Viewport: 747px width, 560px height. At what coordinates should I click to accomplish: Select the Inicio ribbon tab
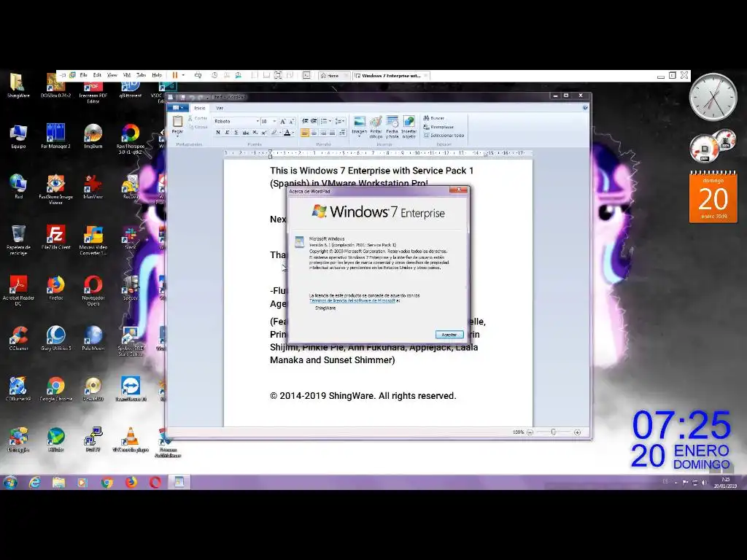200,108
